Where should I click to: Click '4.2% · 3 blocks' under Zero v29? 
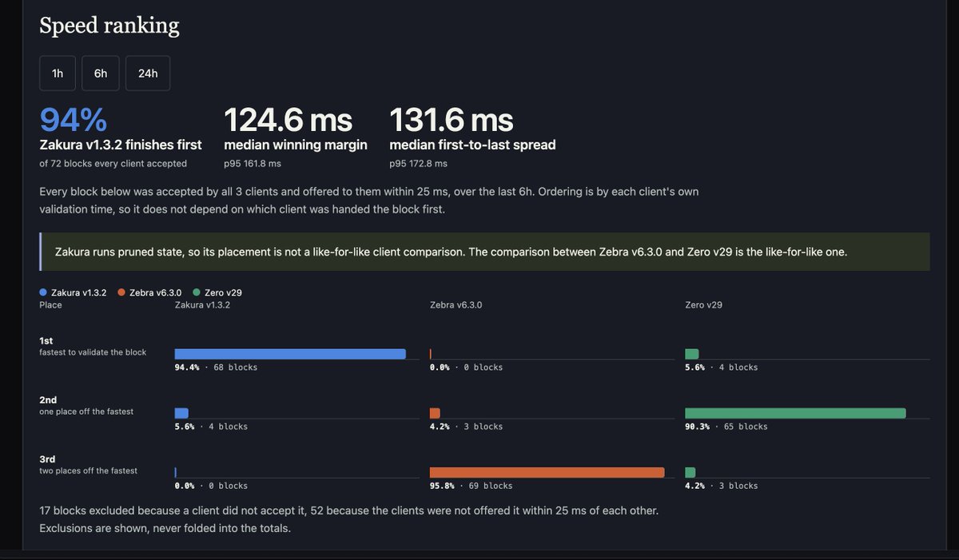click(x=721, y=486)
